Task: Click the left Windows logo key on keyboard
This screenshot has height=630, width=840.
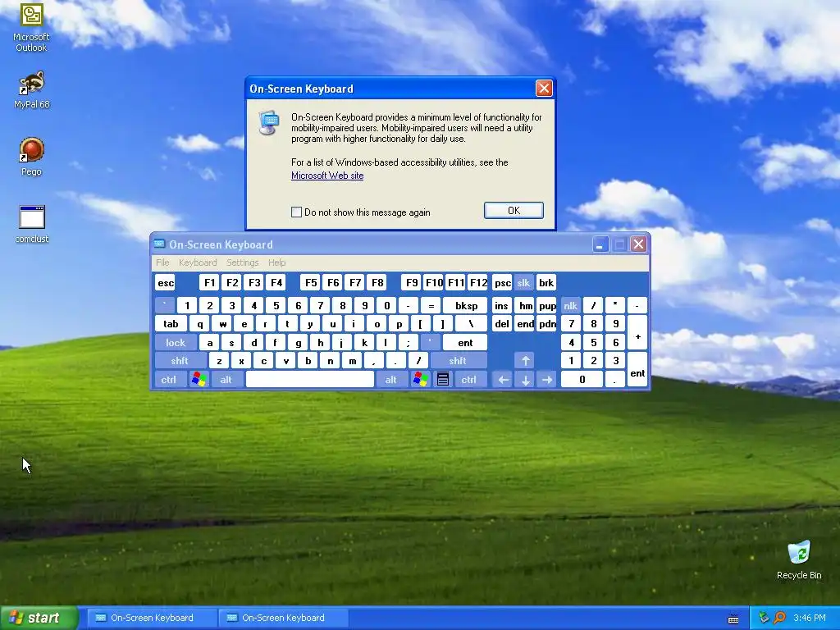Action: [x=199, y=379]
